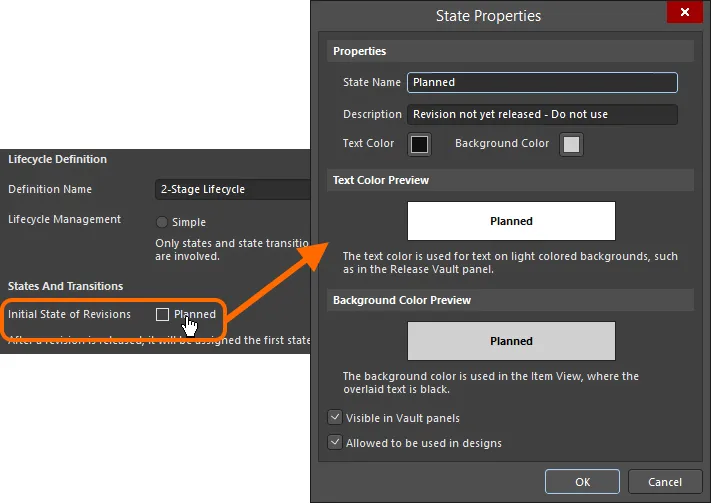Open the Text Color black swatch

(x=419, y=144)
